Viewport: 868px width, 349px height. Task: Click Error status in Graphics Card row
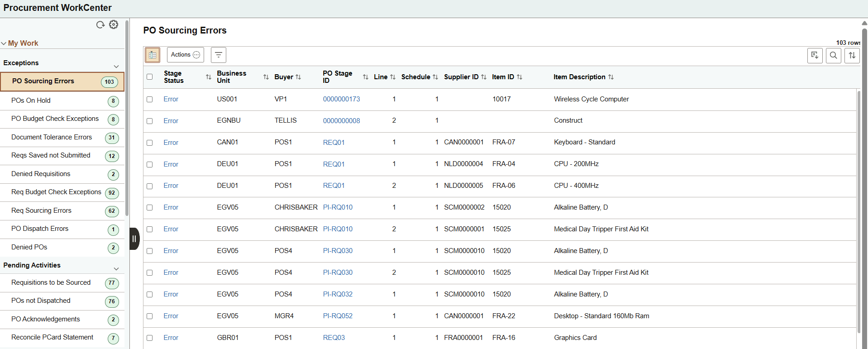point(171,338)
